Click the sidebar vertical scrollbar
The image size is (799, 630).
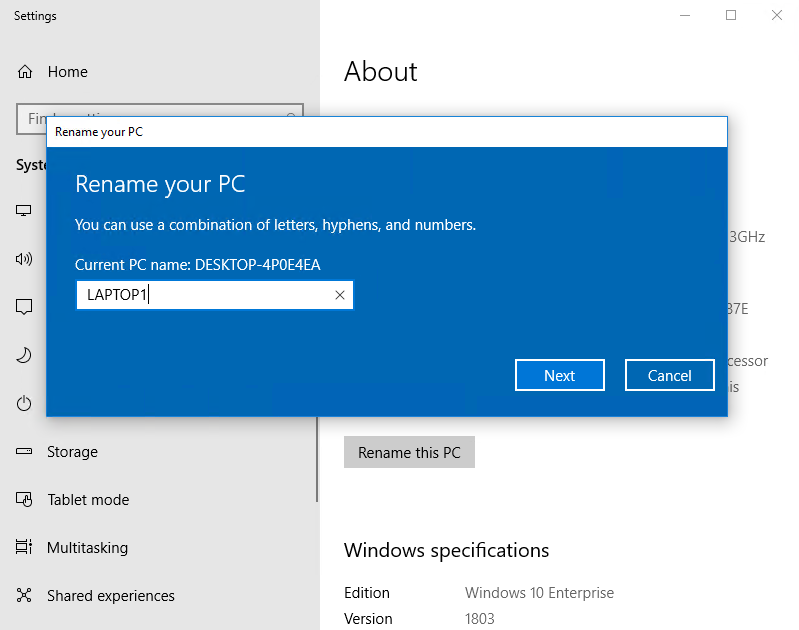pos(317,470)
